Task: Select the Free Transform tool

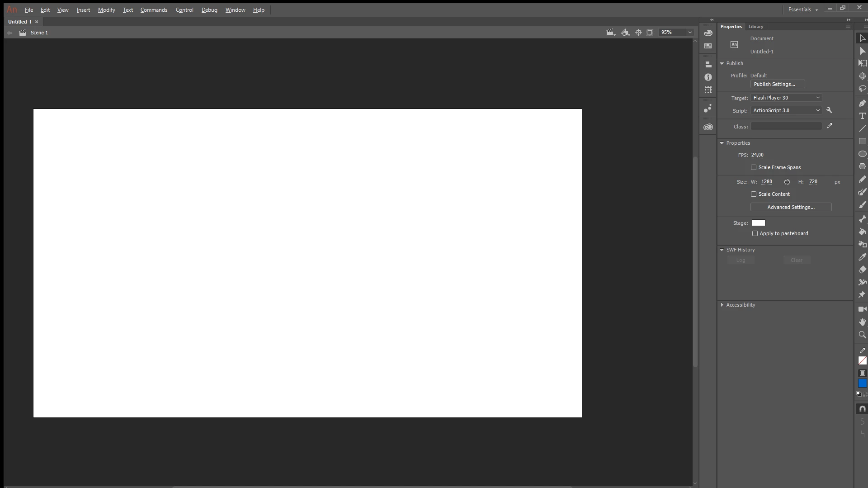Action: [862, 63]
